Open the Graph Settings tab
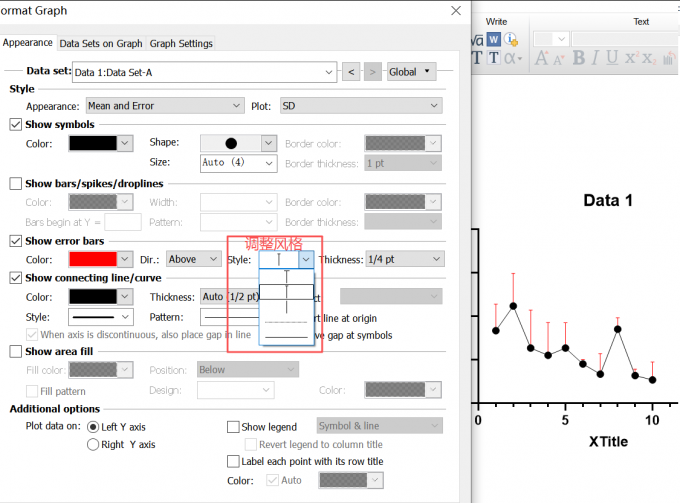This screenshot has width=680, height=503. 181,43
